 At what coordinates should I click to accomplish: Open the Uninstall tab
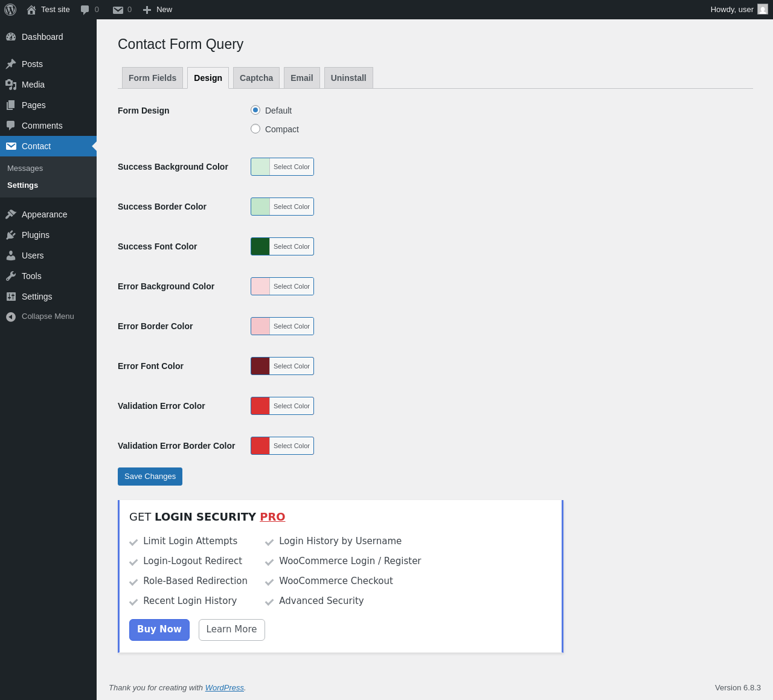[348, 78]
